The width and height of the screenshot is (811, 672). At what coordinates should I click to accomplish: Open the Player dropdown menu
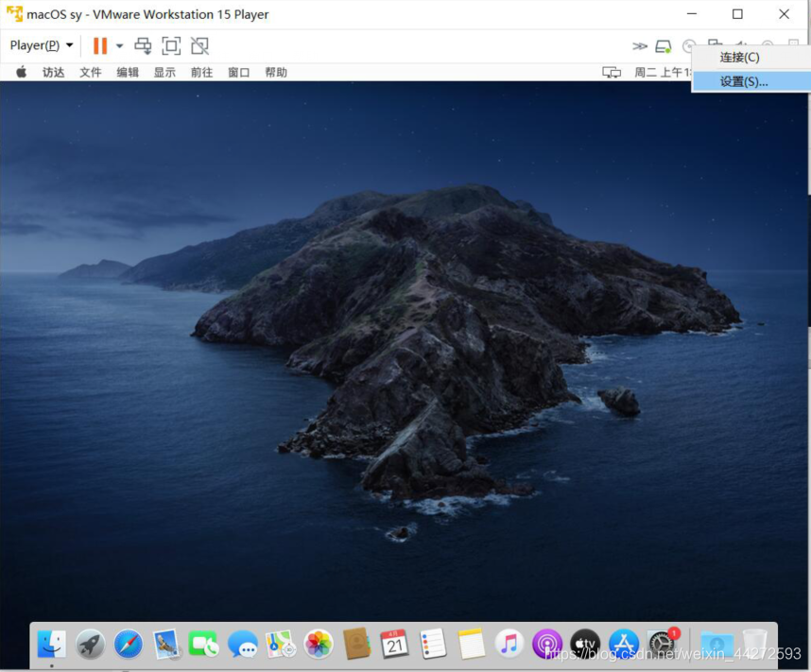click(42, 45)
